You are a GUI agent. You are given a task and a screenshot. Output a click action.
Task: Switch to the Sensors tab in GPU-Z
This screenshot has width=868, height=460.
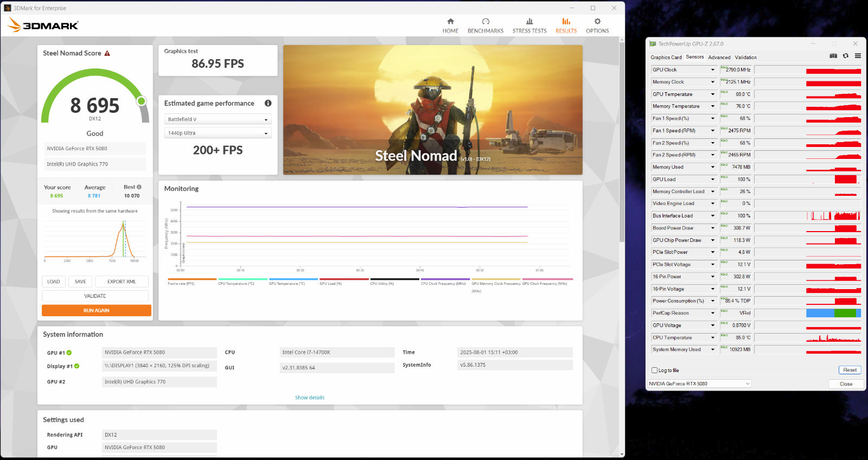click(695, 57)
